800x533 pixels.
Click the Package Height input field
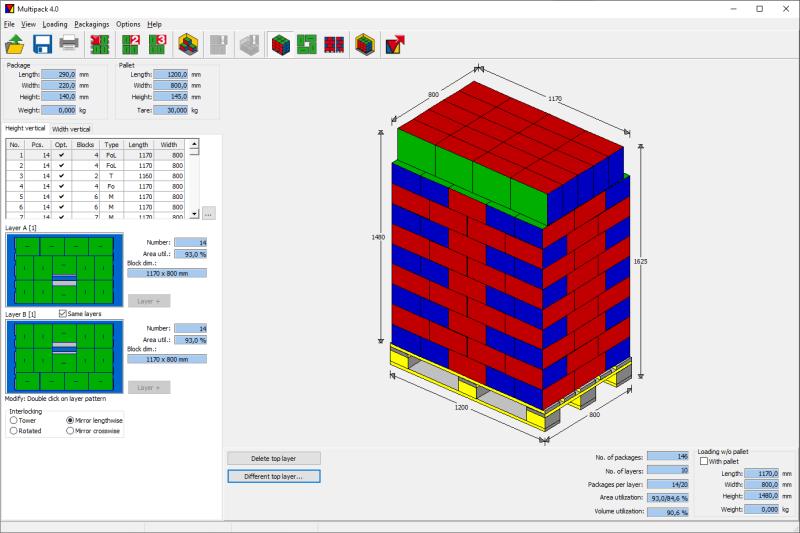coord(59,97)
